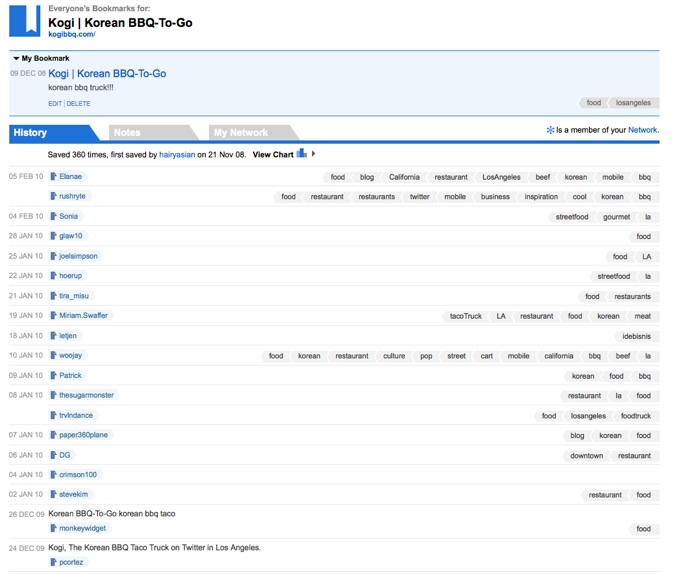Click the flag icon beside thesugarmonster

tap(54, 395)
